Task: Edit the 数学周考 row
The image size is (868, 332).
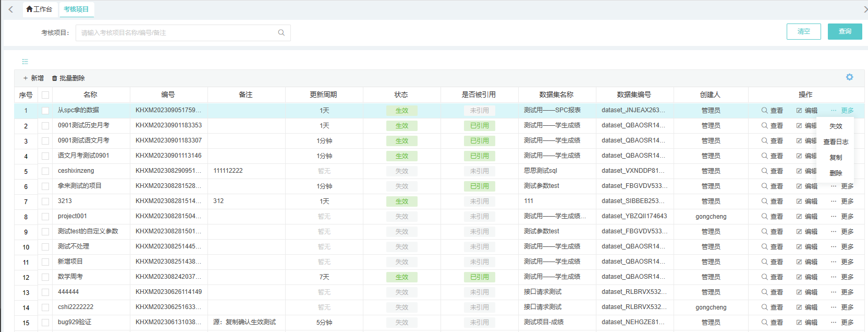Action: coord(806,277)
